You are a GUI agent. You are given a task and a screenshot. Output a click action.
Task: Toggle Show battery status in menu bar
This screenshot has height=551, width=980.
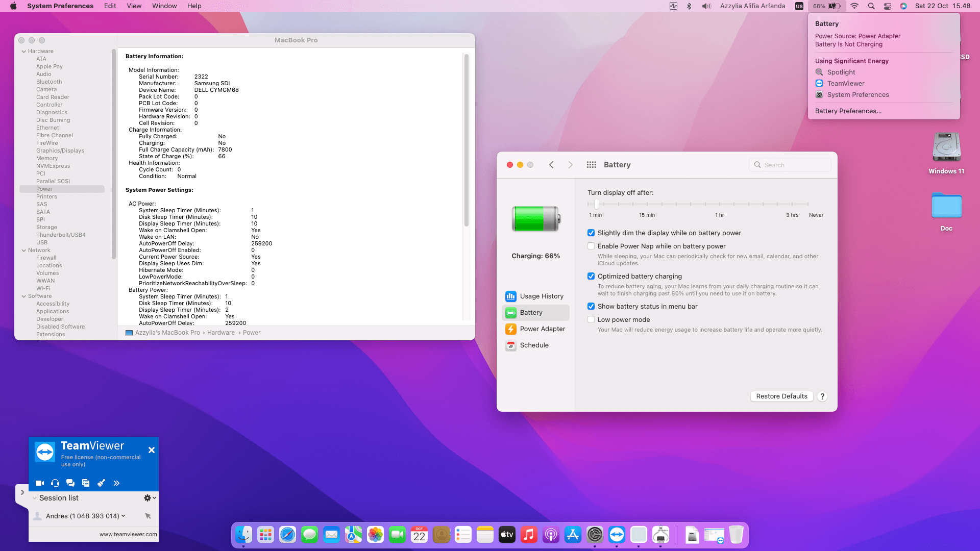tap(591, 307)
